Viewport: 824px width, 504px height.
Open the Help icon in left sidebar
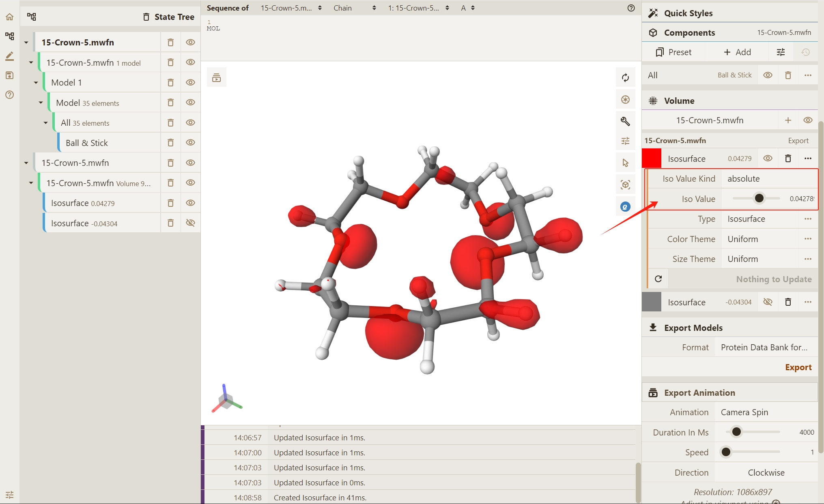9,95
